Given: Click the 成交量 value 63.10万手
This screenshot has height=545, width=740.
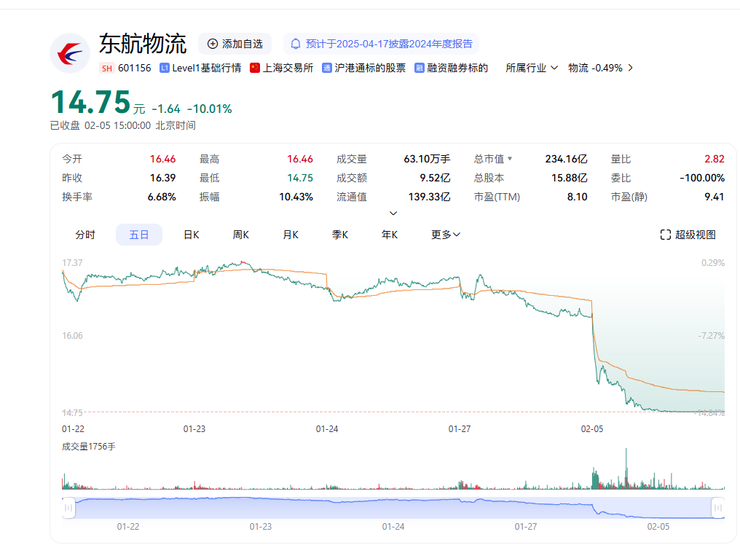Looking at the screenshot, I should 427,159.
